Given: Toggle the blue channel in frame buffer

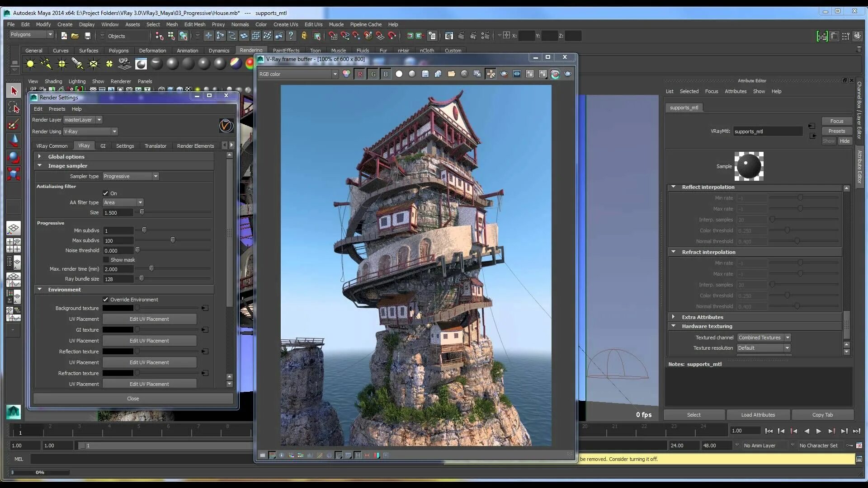Looking at the screenshot, I should [x=386, y=74].
